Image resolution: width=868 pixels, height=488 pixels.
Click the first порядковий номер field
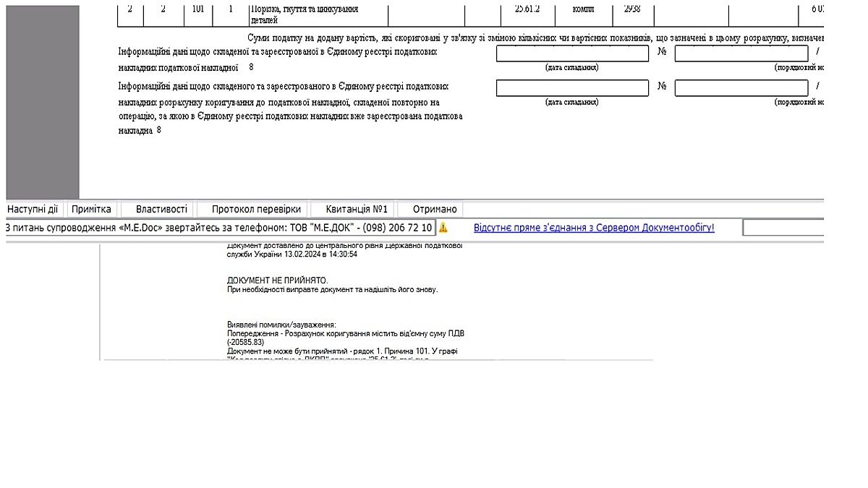coord(741,53)
